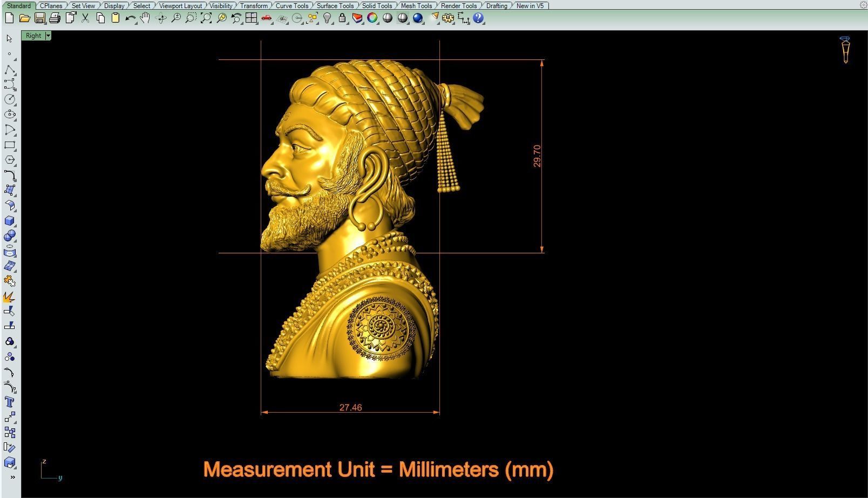Screen dimensions: 868x498
Task: Click red car Named Views icon
Action: coord(266,18)
